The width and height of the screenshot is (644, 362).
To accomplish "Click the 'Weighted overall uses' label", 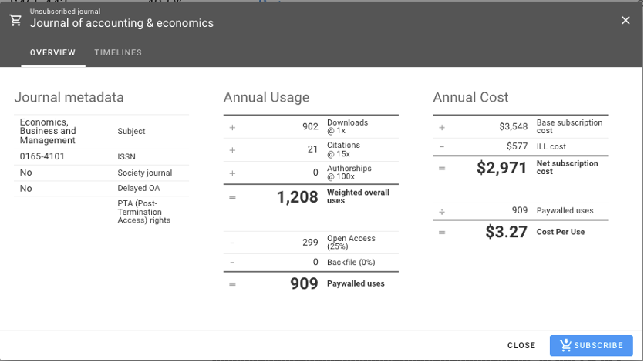I will click(358, 196).
